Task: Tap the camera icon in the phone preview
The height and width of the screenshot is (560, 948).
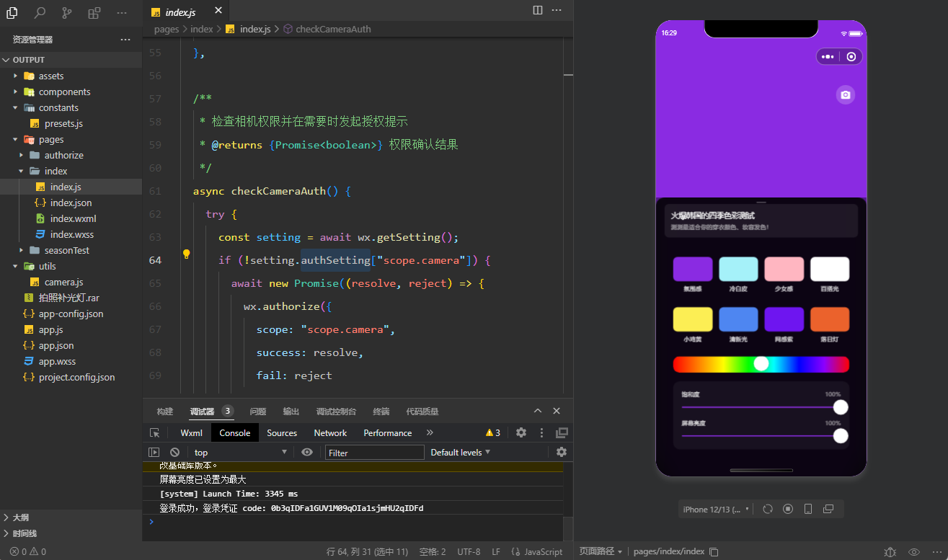Action: pos(846,94)
